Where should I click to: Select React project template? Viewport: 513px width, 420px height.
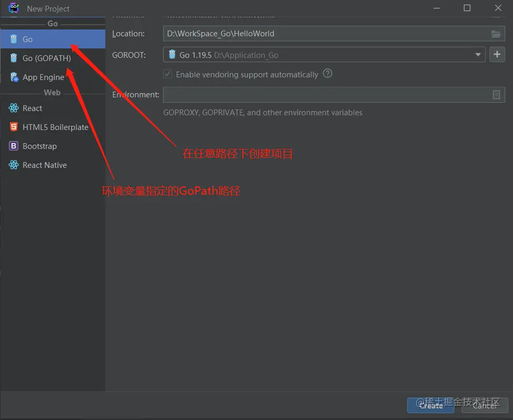(x=53, y=108)
